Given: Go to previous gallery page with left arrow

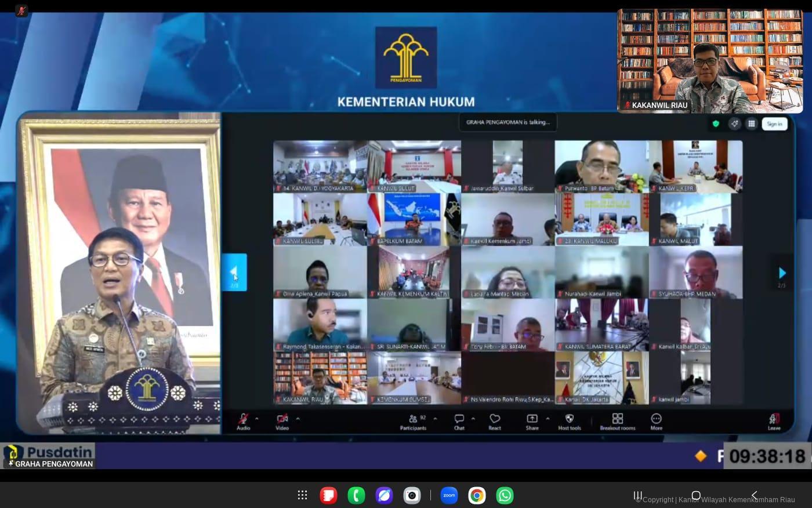Looking at the screenshot, I should click(x=234, y=272).
